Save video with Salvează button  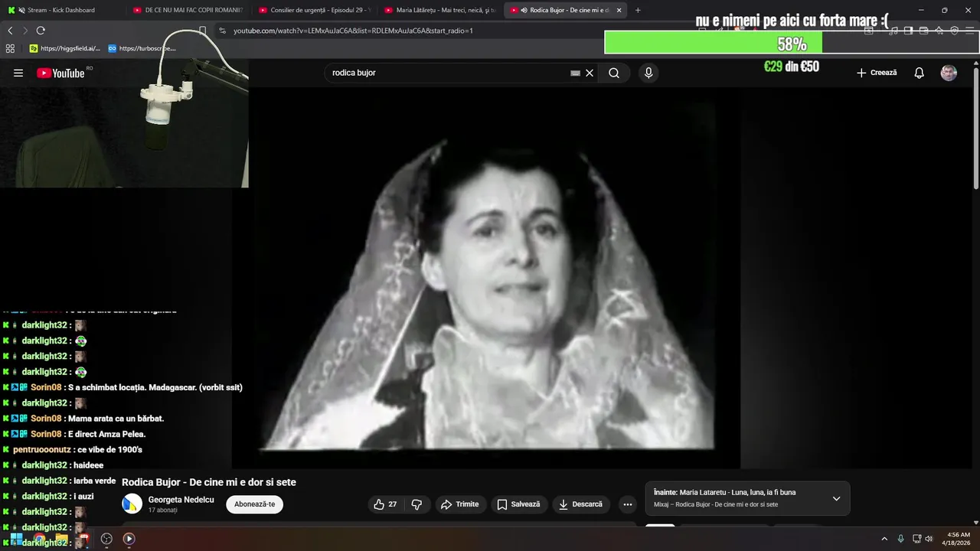[x=518, y=504]
